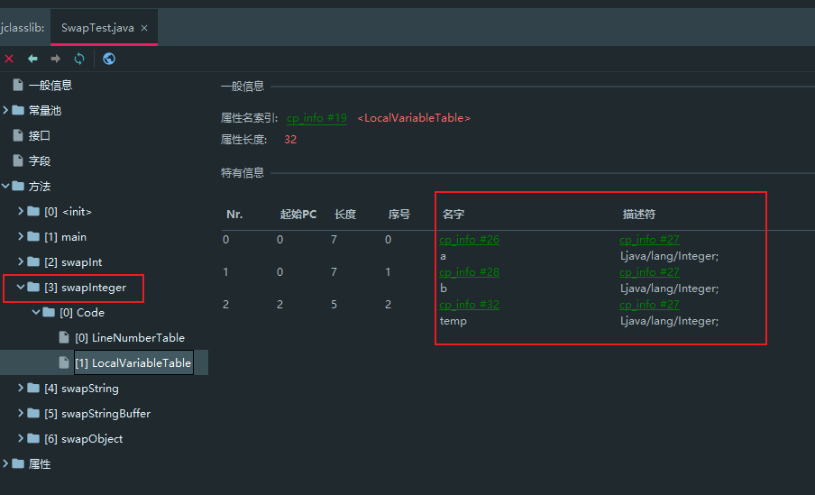Viewport: 815px width, 495px height.
Task: Select the SwapTest.java tab
Action: point(98,28)
